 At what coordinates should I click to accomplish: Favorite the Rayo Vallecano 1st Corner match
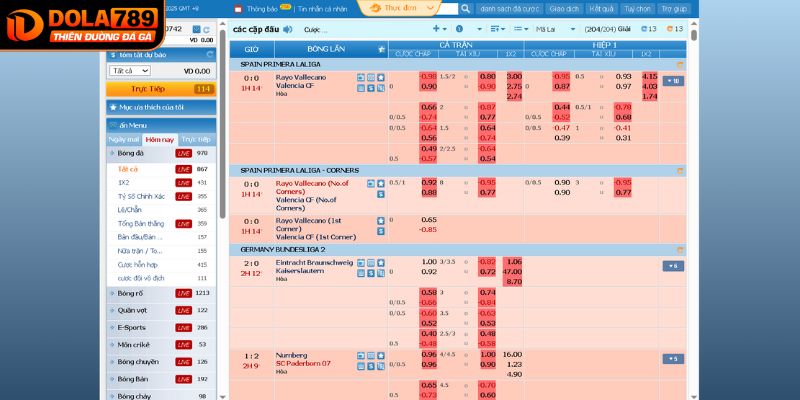coord(381,221)
